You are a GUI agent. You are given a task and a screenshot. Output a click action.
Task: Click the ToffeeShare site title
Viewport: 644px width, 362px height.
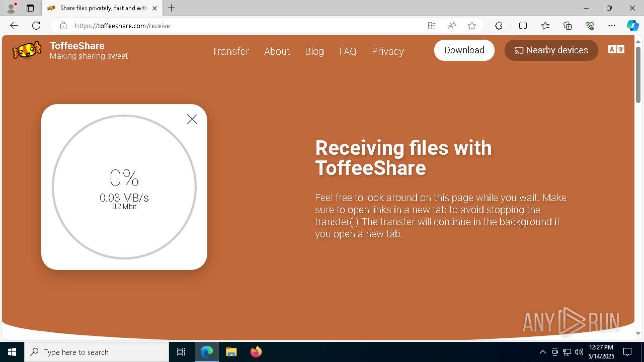(x=77, y=46)
